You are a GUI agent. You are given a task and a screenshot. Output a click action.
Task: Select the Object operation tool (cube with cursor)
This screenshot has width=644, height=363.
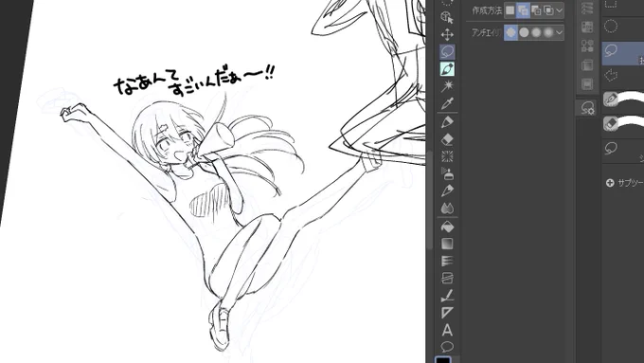pyautogui.click(x=447, y=17)
